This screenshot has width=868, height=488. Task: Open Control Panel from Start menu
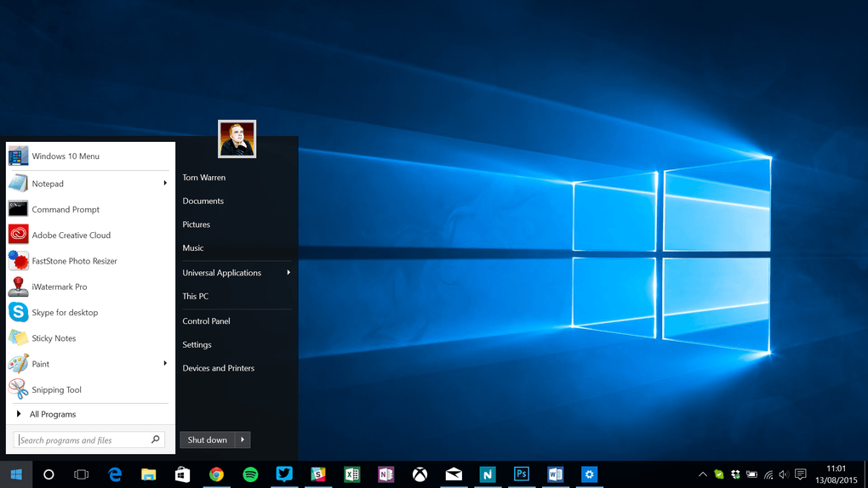(206, 321)
